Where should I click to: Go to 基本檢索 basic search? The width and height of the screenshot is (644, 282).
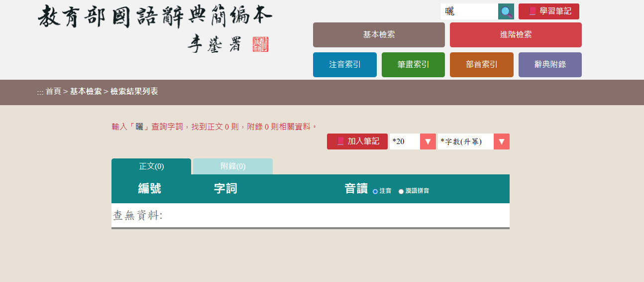coord(379,35)
